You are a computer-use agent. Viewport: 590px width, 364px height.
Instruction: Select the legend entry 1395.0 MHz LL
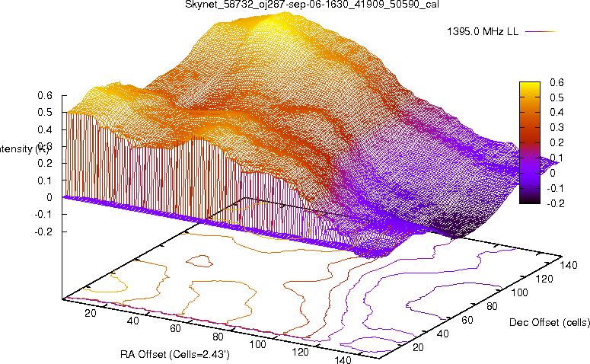point(483,32)
